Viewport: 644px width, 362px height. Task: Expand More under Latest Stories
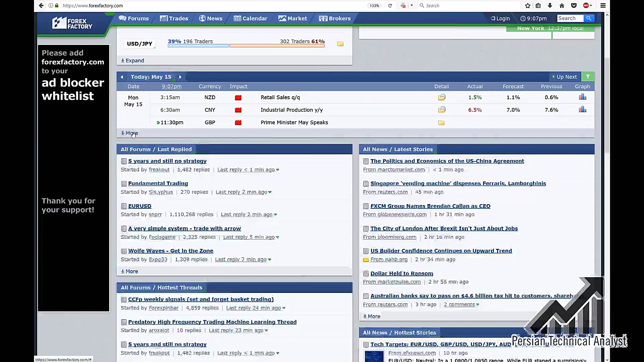(372, 316)
